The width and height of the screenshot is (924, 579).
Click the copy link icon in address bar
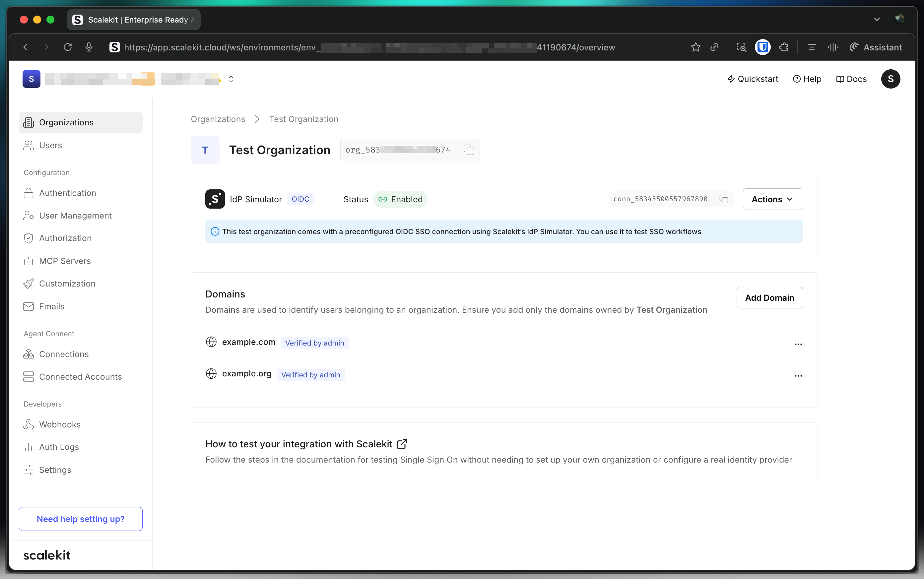click(x=714, y=47)
